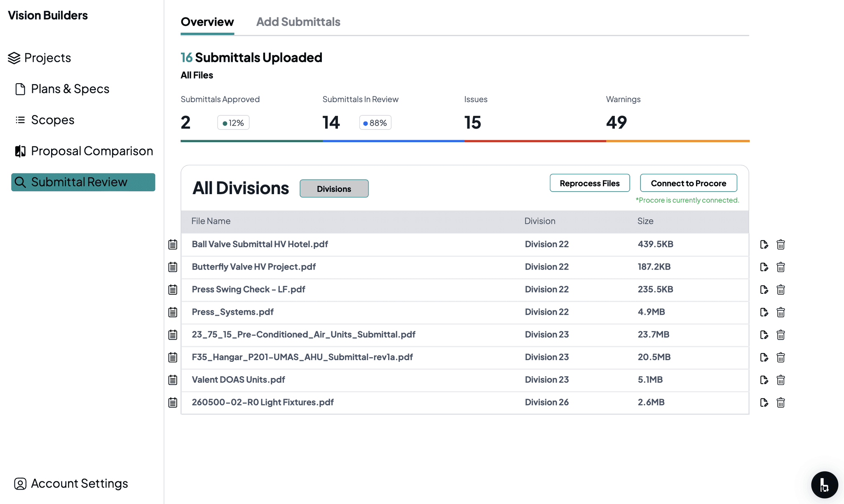844x504 pixels.
Task: Open the Divisions filter
Action: [x=334, y=188]
